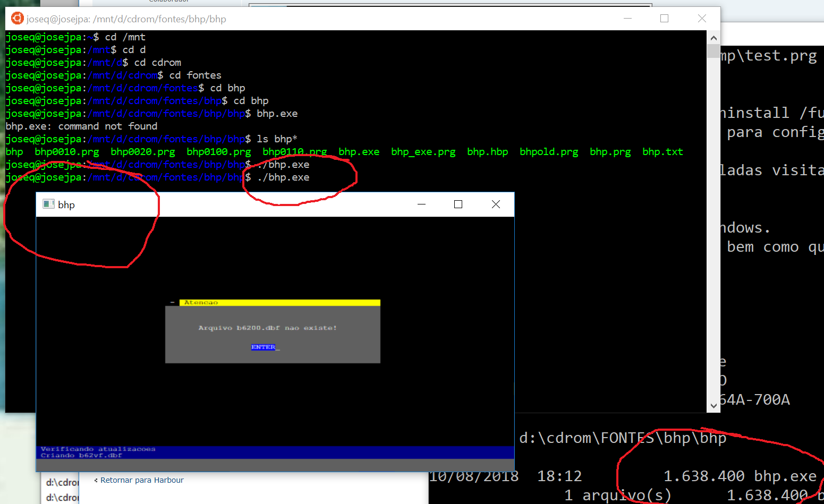The height and width of the screenshot is (504, 824).
Task: Click the 'cd /mnt' command in the terminal
Action: (x=125, y=37)
